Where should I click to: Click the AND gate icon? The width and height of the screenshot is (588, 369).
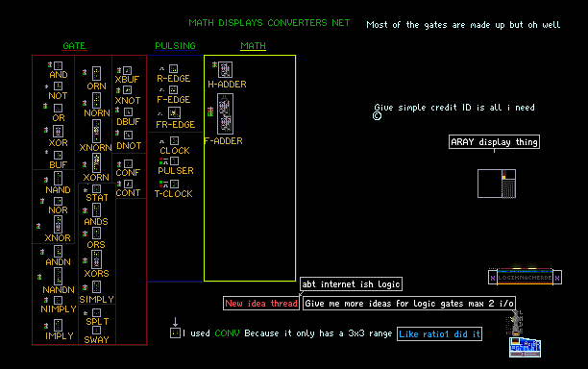click(58, 65)
